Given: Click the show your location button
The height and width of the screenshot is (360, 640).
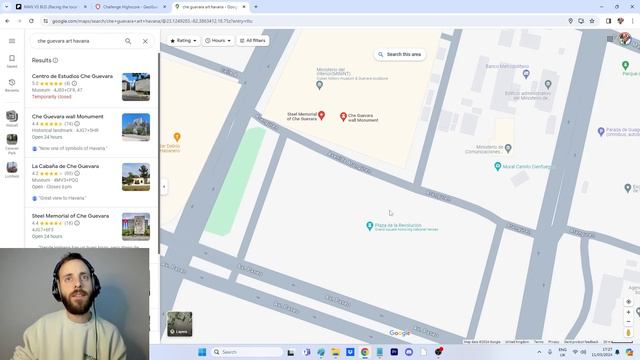Looking at the screenshot, I should click(629, 302).
